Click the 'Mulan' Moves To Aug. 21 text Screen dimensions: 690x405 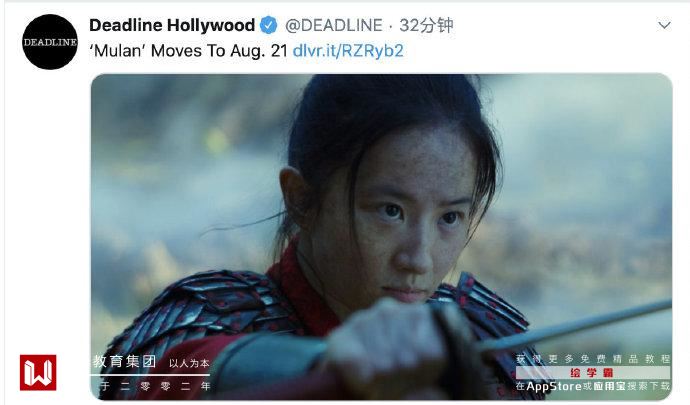pyautogui.click(x=188, y=51)
